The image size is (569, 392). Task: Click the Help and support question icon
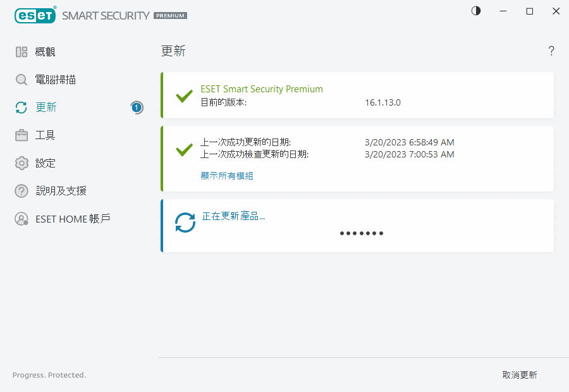(x=21, y=191)
